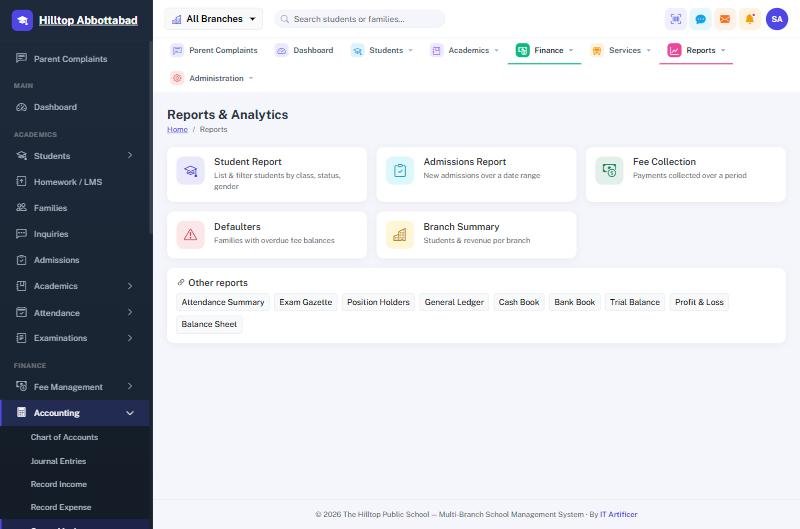Image resolution: width=800 pixels, height=529 pixels.
Task: Click the Finance icon in top navigation
Action: (x=522, y=50)
